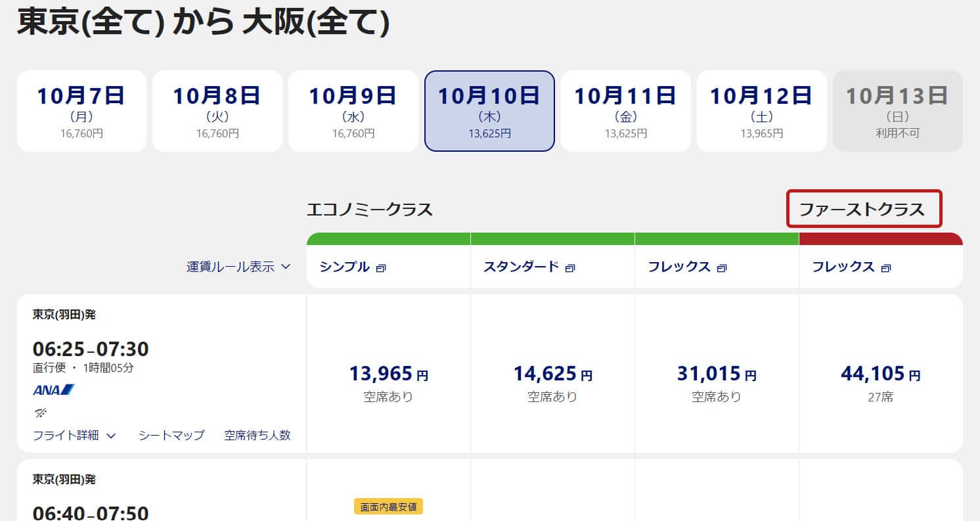View 空席待ち人数 for the 06:25 flight
Screen dimensions: 980x521
click(257, 435)
